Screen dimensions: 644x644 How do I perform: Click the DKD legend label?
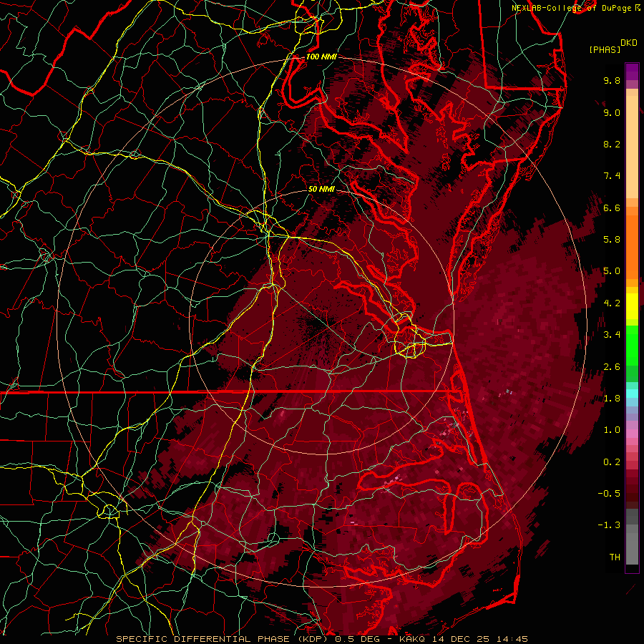(x=628, y=42)
